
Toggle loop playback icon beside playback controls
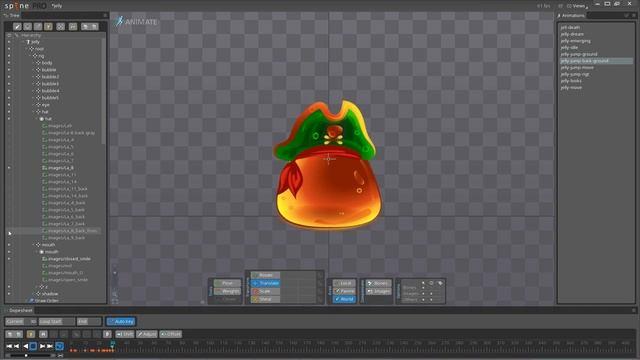click(x=60, y=346)
